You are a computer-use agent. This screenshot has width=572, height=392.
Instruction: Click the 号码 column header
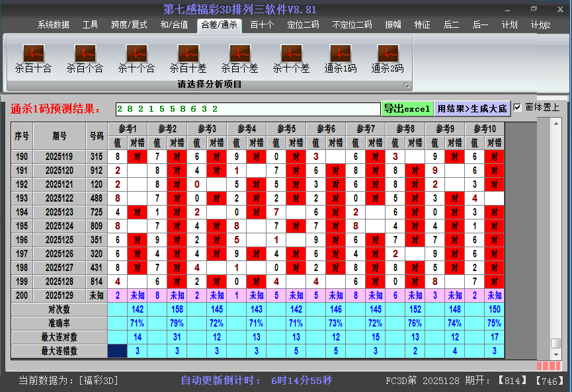tap(97, 136)
